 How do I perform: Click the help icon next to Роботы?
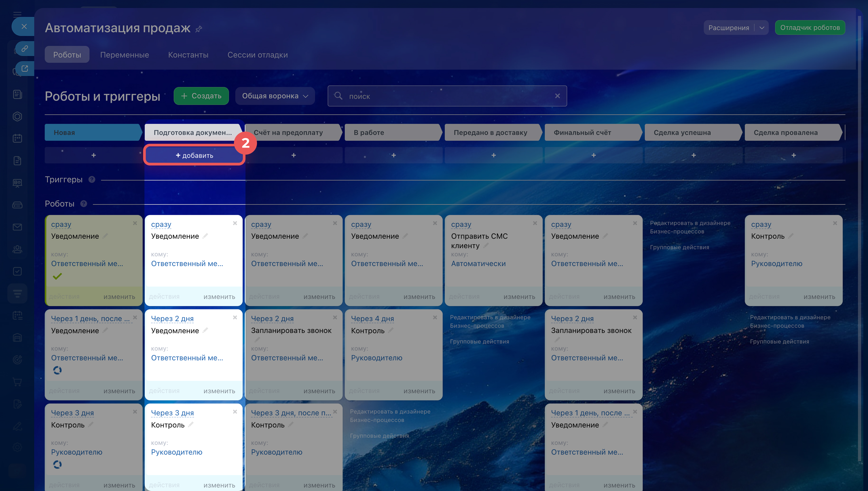84,204
